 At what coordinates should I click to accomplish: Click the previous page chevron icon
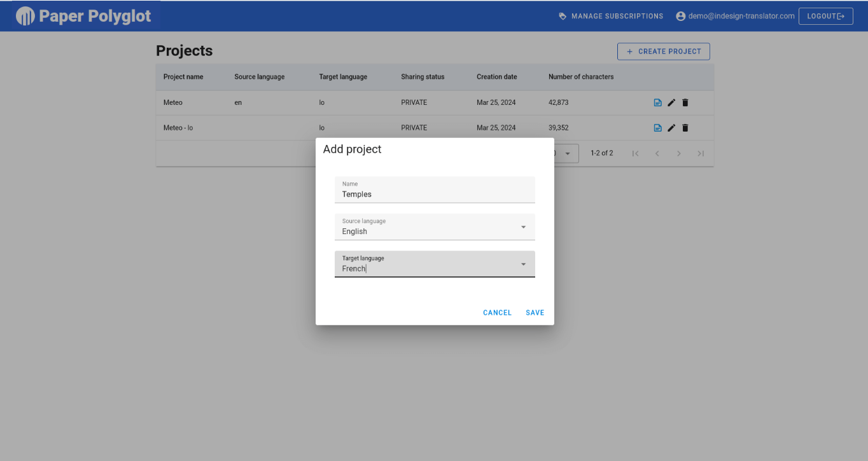click(x=657, y=153)
